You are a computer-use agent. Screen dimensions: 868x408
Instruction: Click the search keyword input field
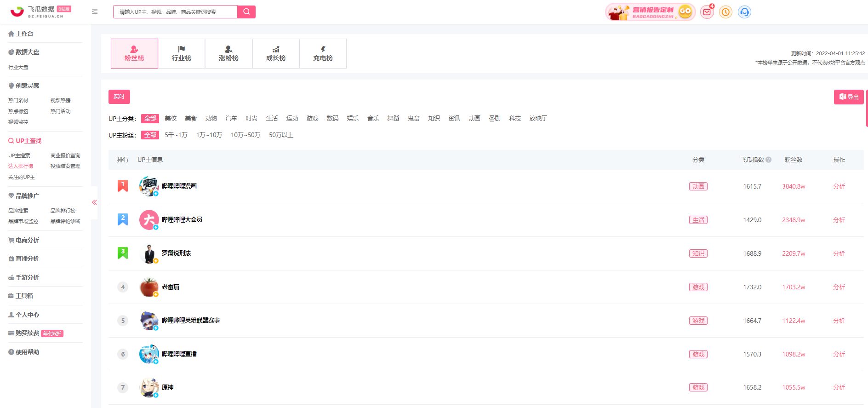pos(175,12)
